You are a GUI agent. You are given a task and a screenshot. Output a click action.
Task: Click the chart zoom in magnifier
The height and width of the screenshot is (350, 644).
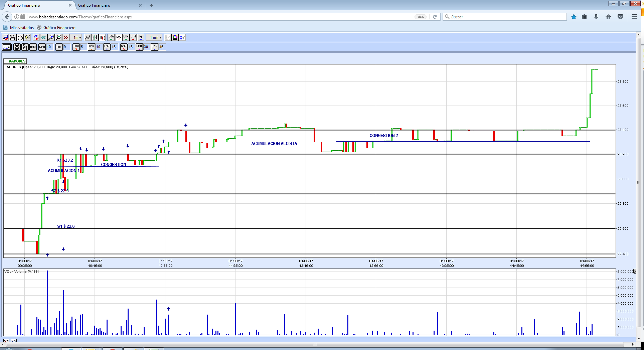(51, 37)
